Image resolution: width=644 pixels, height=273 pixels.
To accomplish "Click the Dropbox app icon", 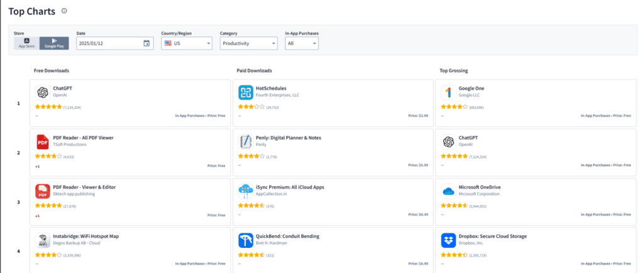I will coord(448,240).
